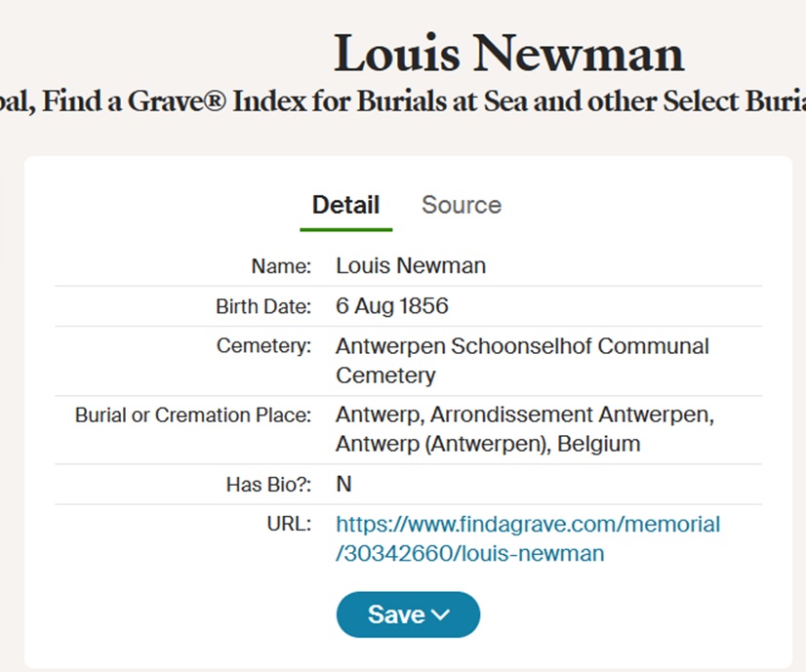This screenshot has width=806, height=672.
Task: Click the 'URL:' field label
Action: tap(288, 525)
